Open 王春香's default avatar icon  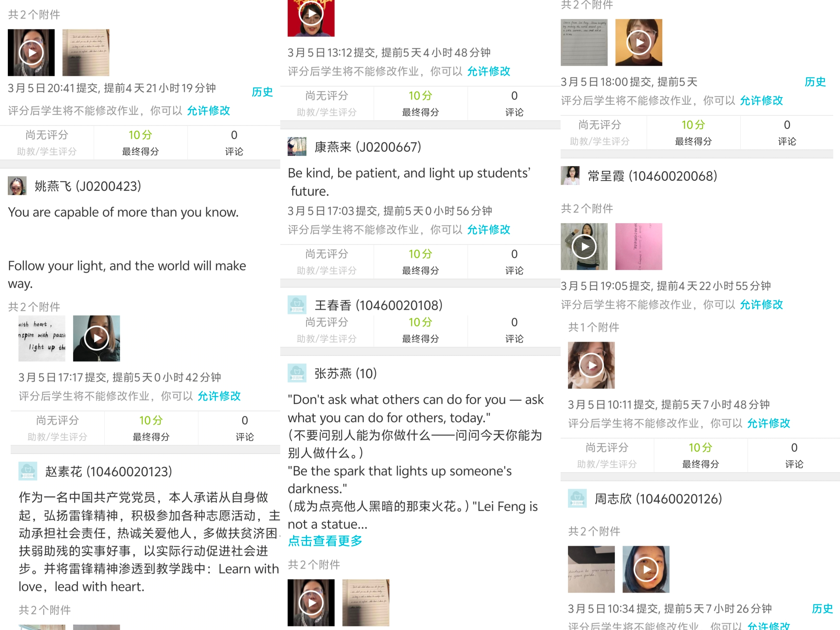tap(297, 305)
